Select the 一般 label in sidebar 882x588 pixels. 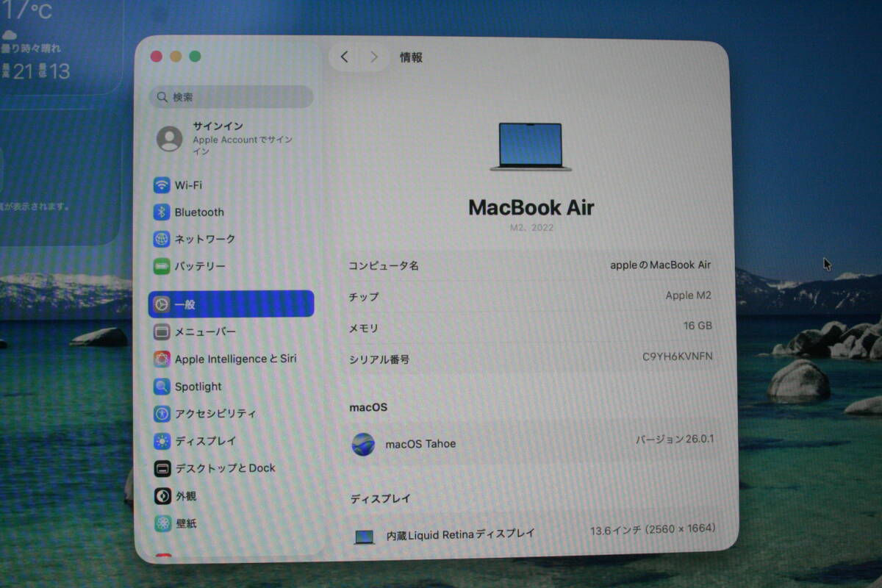tap(185, 304)
